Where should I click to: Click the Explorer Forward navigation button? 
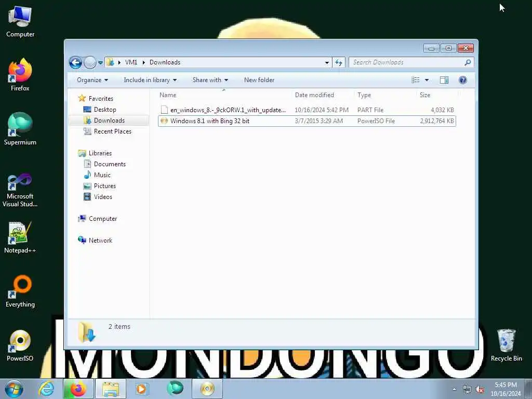(90, 62)
